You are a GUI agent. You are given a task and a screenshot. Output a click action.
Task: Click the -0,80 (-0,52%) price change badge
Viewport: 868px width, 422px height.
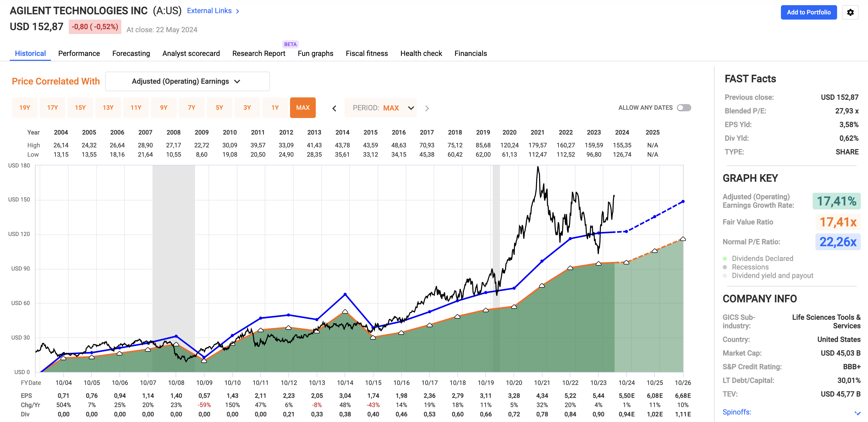(95, 27)
